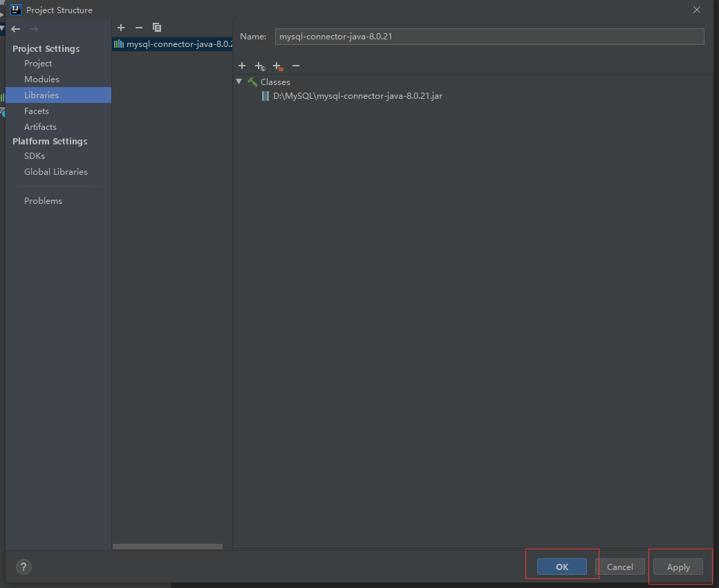The image size is (719, 588).
Task: Click the Cancel button
Action: [x=620, y=567]
